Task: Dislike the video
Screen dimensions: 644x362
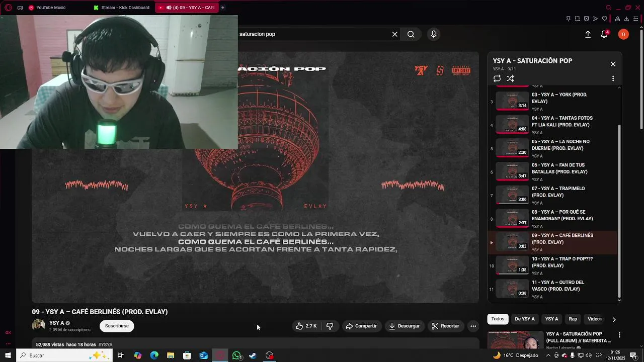Action: pos(330,326)
